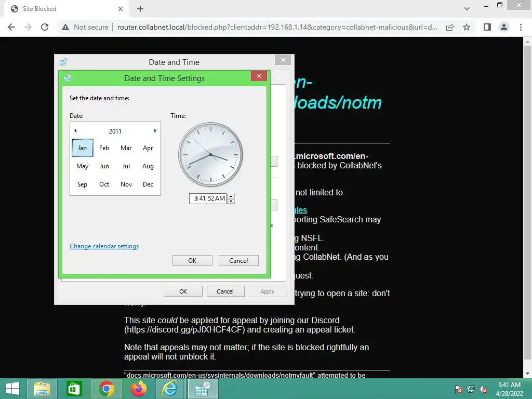Select Jan in the calendar
Screen dimensions: 532x399
pos(83,148)
